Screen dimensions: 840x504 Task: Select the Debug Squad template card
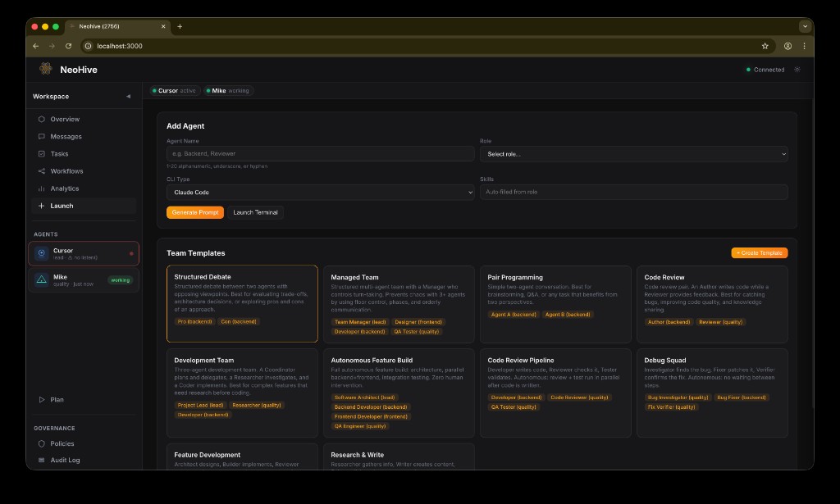(x=712, y=393)
